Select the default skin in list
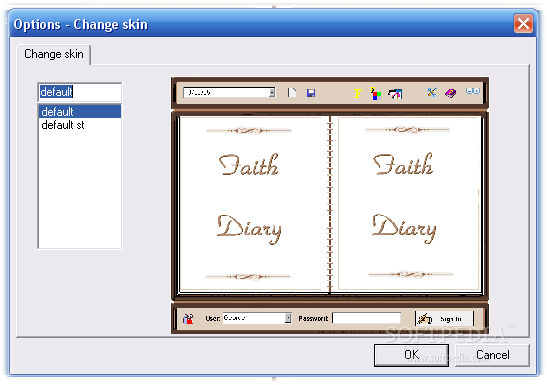Image resolution: width=547 pixels, height=385 pixels. [80, 112]
